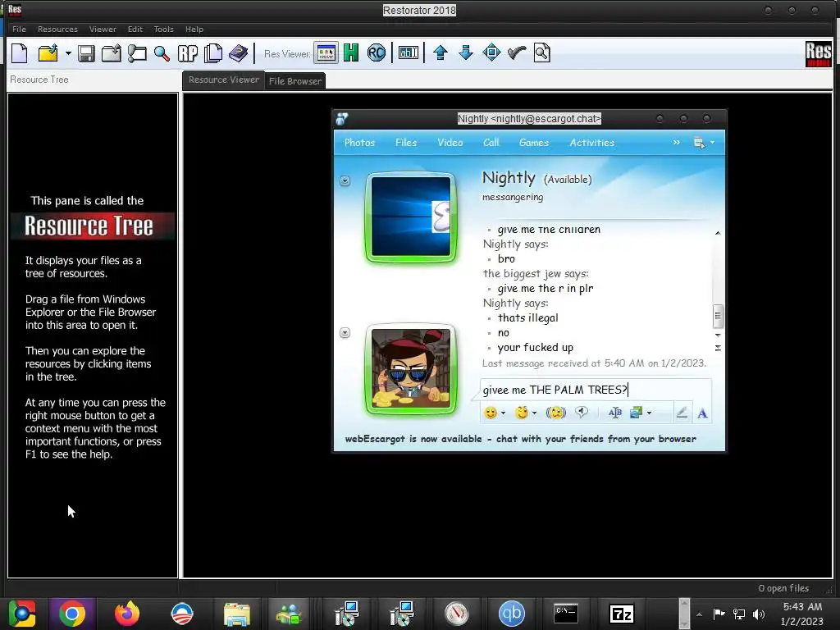Open the Viewer menu
840x630 pixels.
[103, 29]
